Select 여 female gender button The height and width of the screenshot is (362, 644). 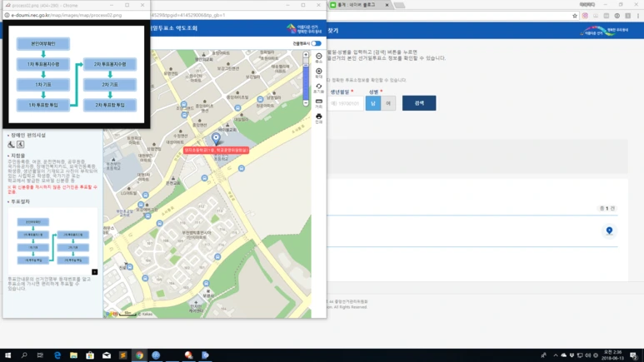pos(388,103)
